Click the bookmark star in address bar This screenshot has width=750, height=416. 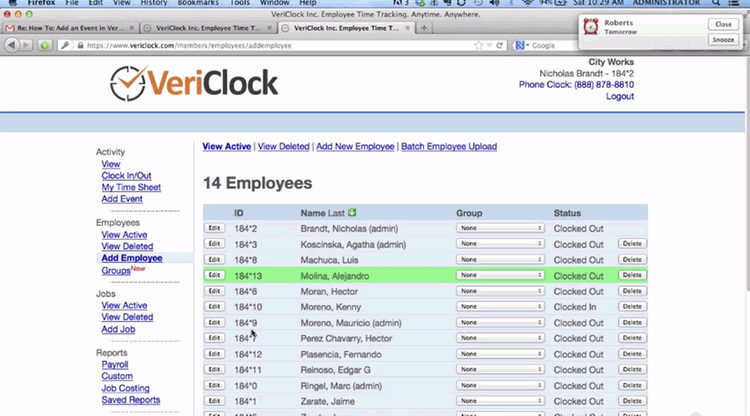tap(479, 45)
